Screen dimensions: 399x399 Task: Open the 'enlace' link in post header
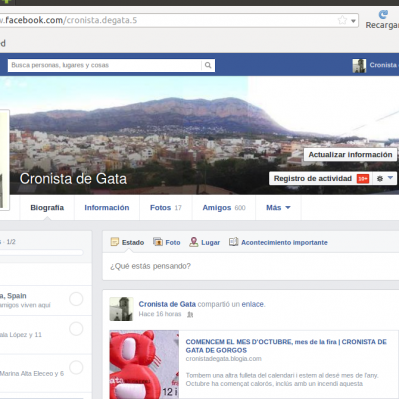(x=253, y=304)
